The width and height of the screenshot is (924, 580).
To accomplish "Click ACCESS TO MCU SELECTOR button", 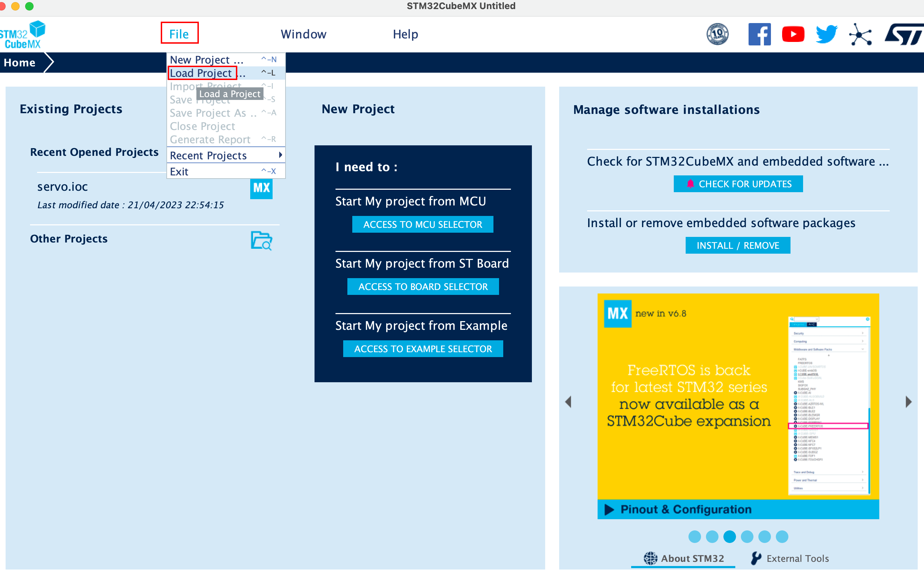I will [422, 224].
